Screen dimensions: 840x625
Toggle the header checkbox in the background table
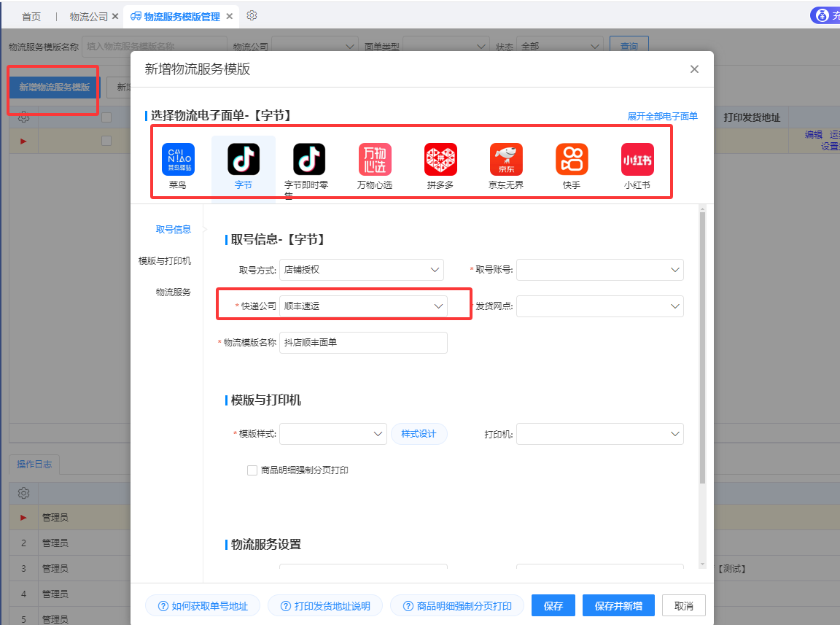pyautogui.click(x=106, y=117)
